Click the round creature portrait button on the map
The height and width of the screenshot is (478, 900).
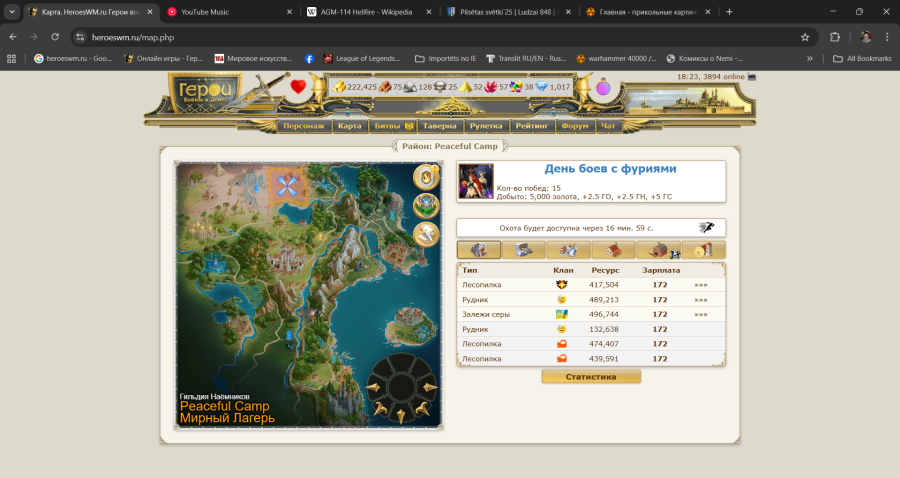tap(426, 206)
